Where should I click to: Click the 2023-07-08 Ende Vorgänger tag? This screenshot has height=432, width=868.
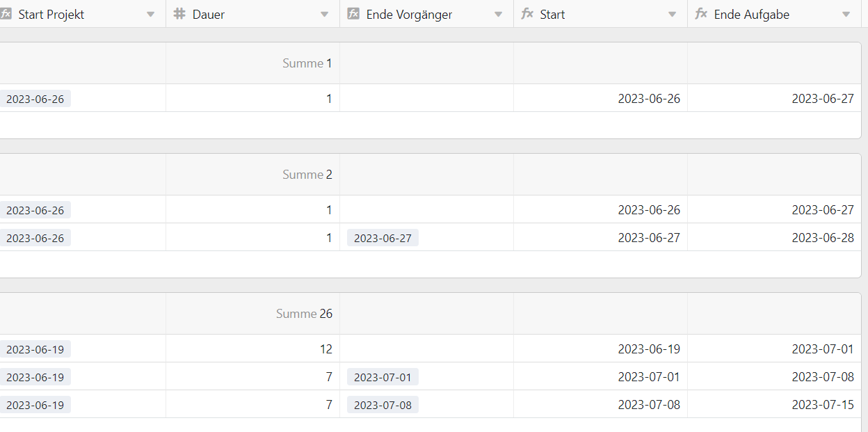383,405
